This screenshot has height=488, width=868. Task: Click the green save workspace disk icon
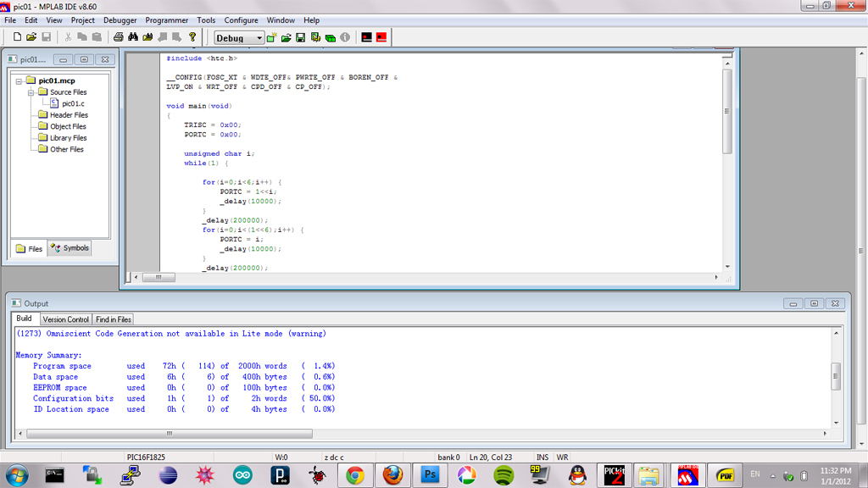tap(301, 37)
